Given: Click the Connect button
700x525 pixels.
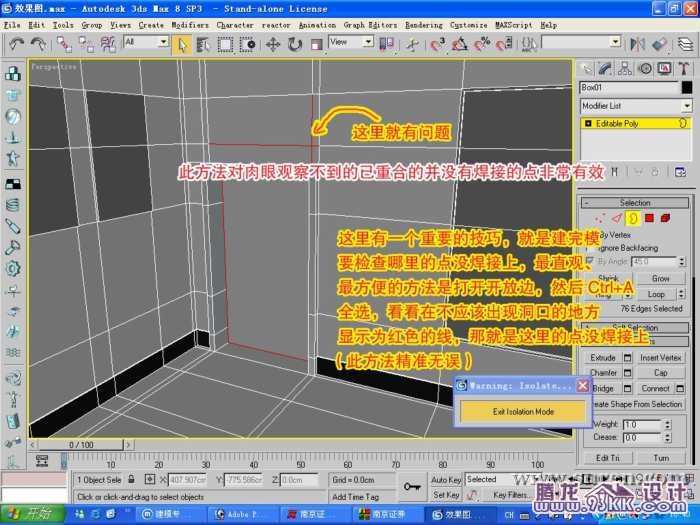Looking at the screenshot, I should click(x=655, y=388).
